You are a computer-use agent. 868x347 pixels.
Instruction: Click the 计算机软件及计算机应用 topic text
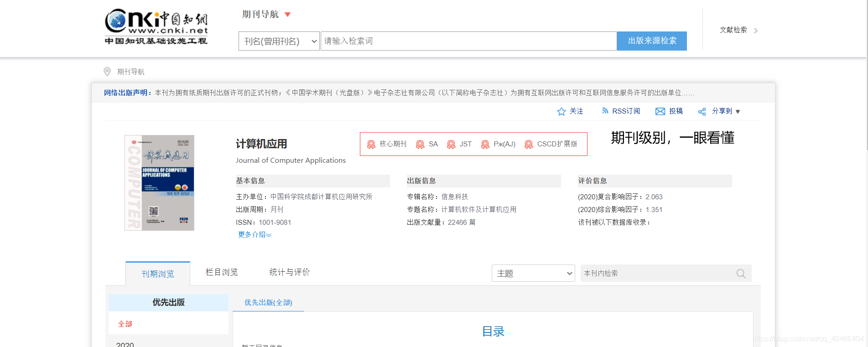pos(479,209)
